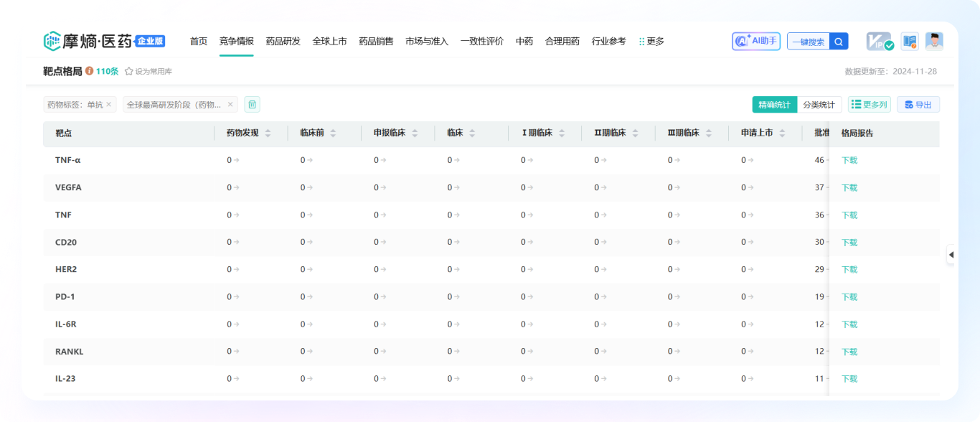
Task: Sort by 申报临床 column
Action: coord(415,133)
